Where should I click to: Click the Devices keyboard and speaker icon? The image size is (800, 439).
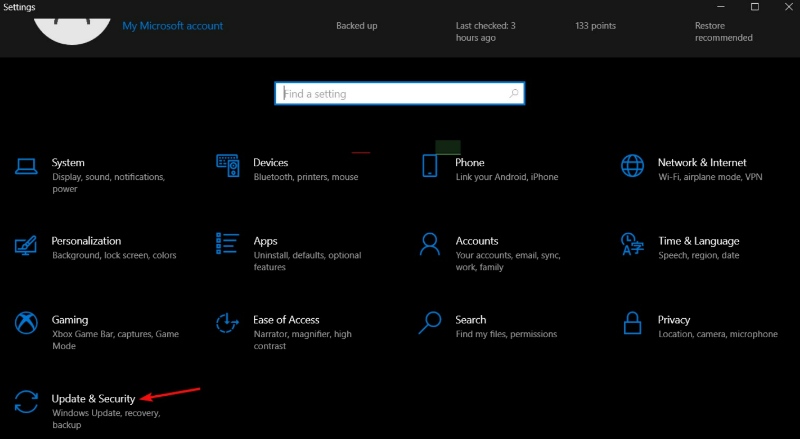tap(228, 165)
